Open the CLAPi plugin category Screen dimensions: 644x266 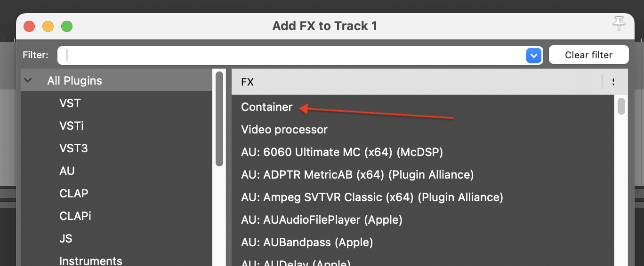pos(75,216)
